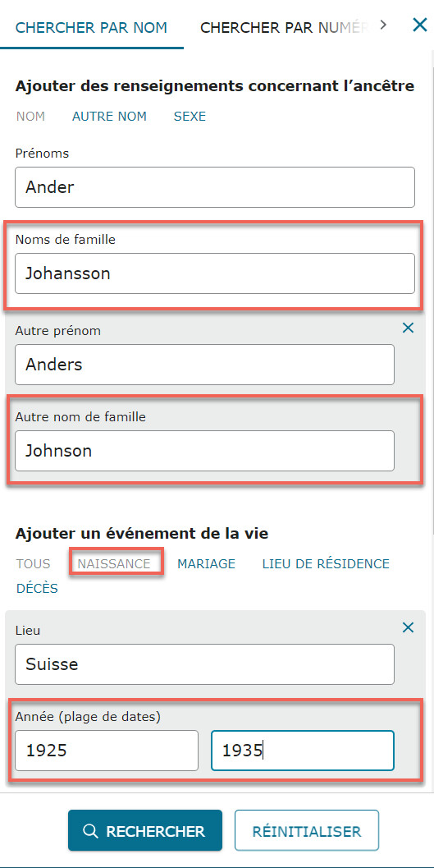
Task: Choose the TOUS event filter
Action: [x=33, y=563]
